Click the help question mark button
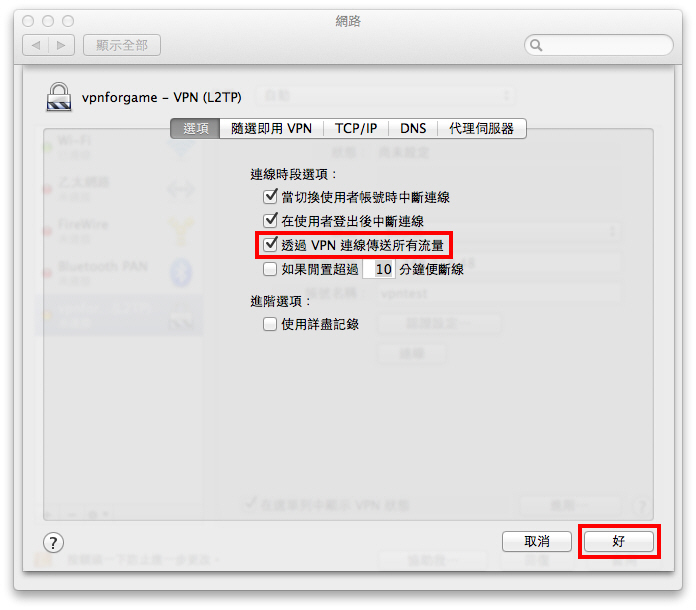 (53, 543)
